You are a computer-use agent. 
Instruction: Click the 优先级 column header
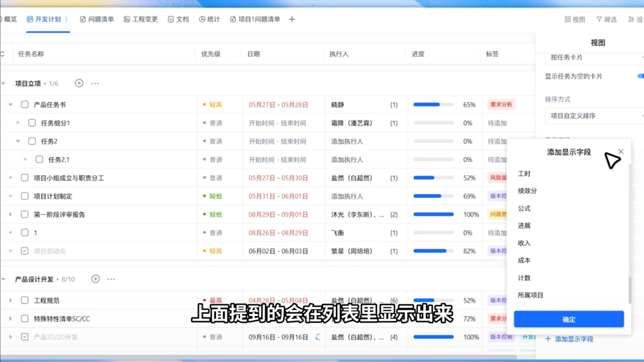coord(211,54)
